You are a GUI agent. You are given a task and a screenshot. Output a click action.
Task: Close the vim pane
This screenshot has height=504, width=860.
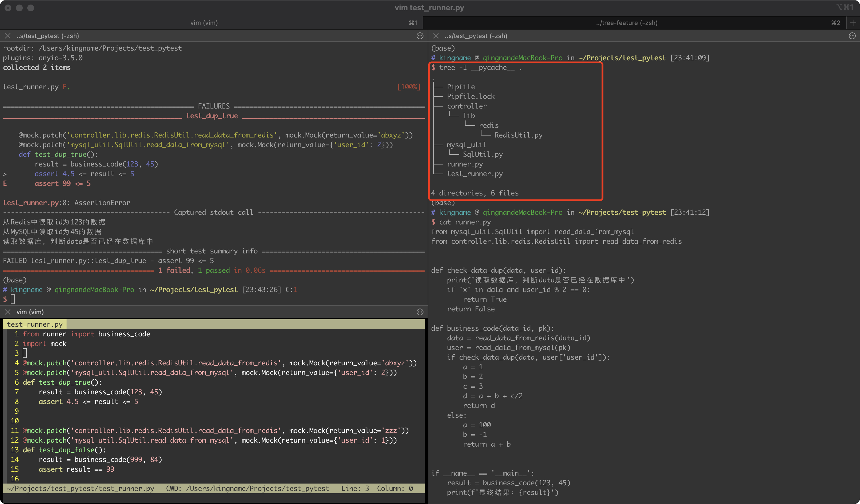[x=7, y=312]
